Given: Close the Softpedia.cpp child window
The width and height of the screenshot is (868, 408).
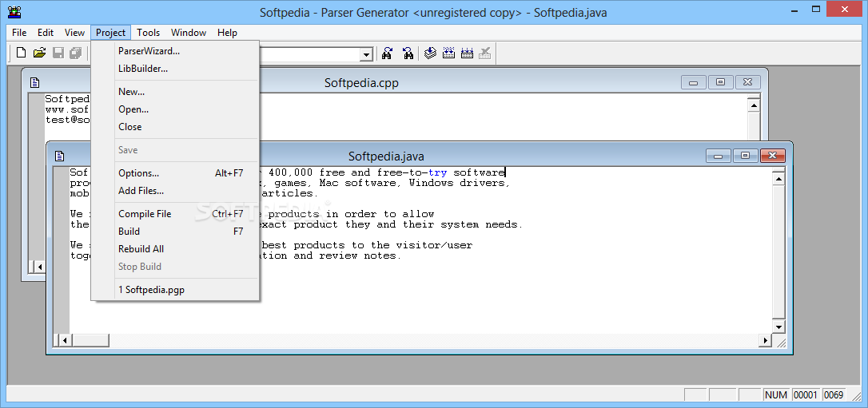Looking at the screenshot, I should (x=748, y=82).
